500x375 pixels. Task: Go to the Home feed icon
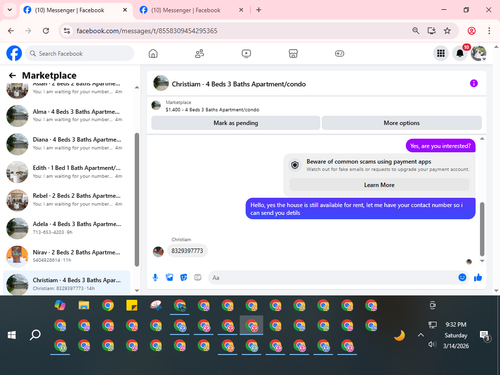point(153,53)
